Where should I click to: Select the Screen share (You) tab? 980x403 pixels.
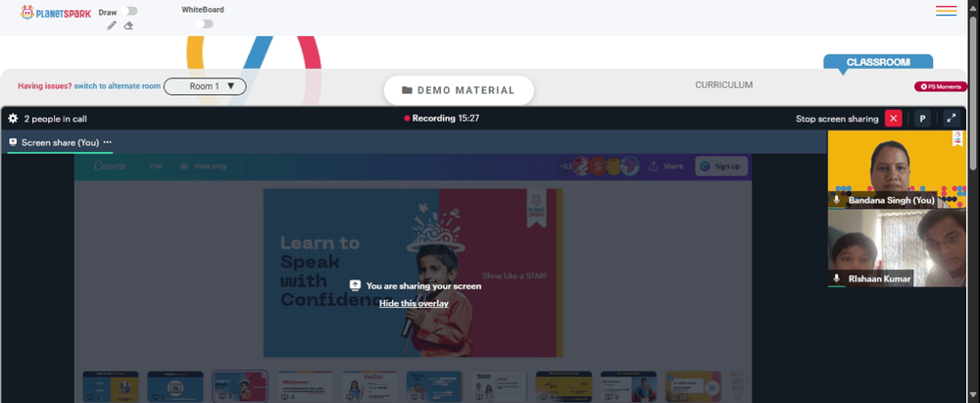[60, 143]
